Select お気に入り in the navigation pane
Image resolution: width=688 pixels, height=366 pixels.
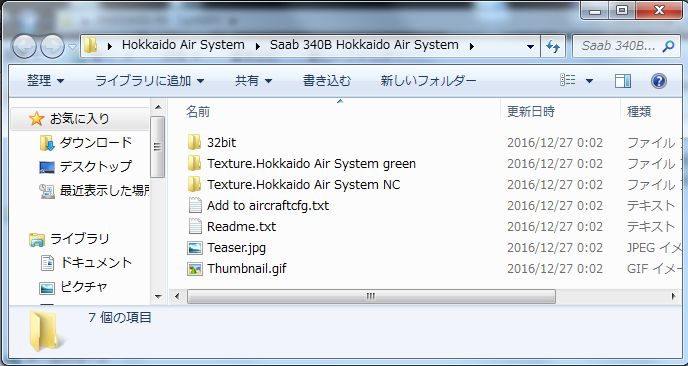[x=79, y=118]
